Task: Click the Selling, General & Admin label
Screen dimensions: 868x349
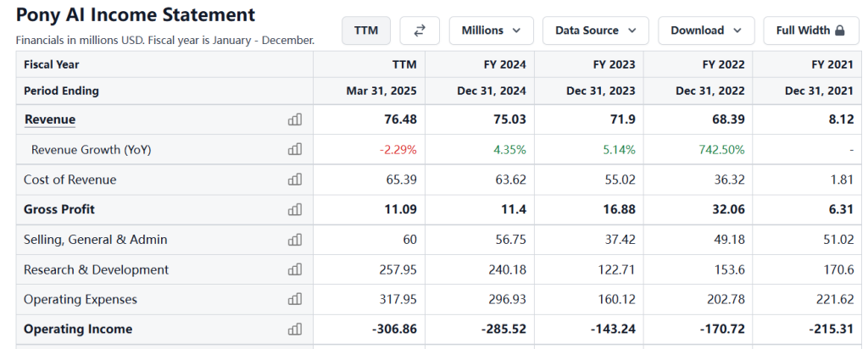Action: (95, 240)
